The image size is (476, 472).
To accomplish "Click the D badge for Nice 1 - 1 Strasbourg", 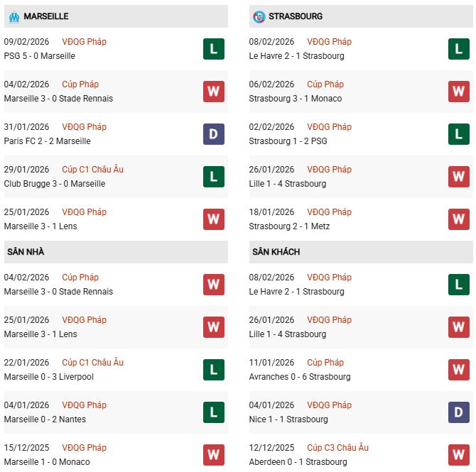I will (458, 412).
